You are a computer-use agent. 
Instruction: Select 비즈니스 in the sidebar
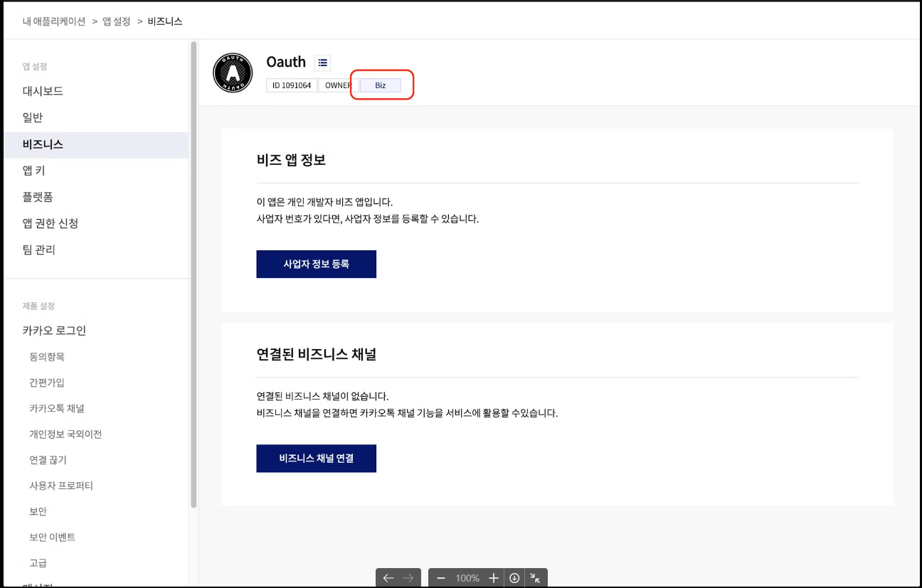coord(96,144)
